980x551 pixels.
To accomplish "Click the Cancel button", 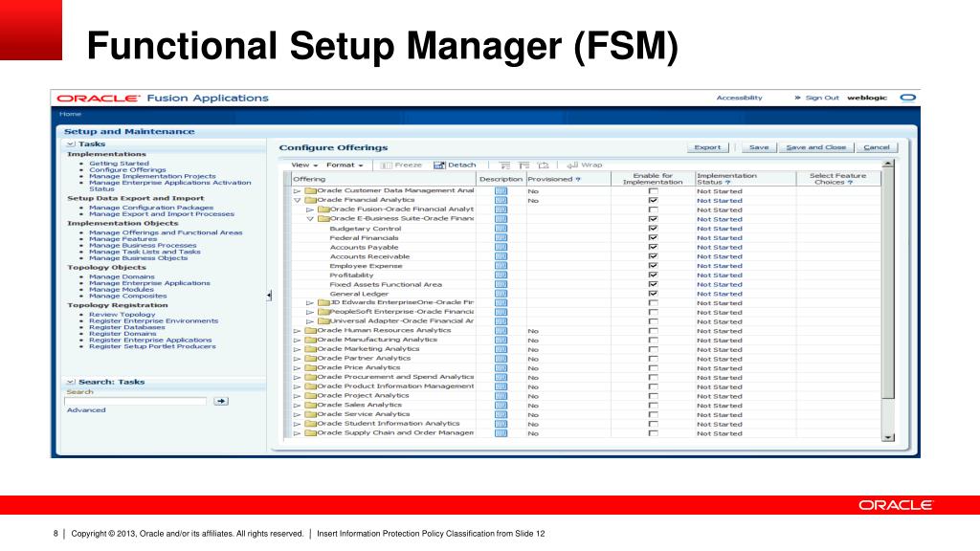I will tap(877, 147).
